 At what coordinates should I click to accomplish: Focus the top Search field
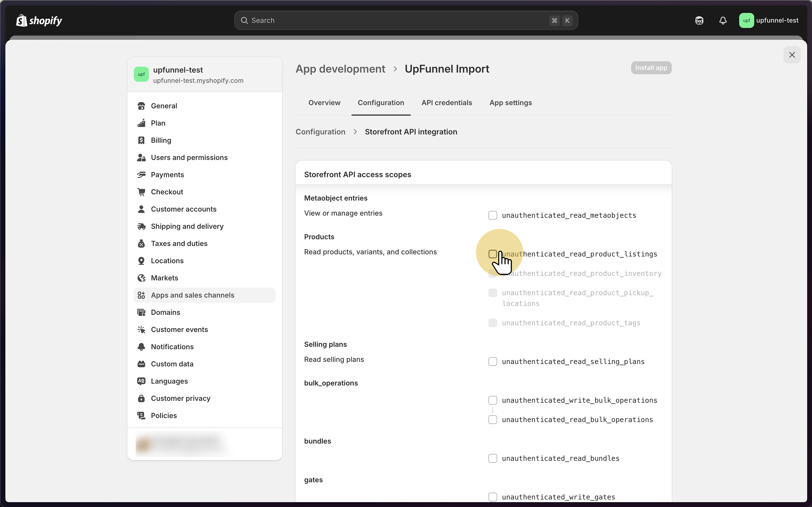click(x=399, y=20)
